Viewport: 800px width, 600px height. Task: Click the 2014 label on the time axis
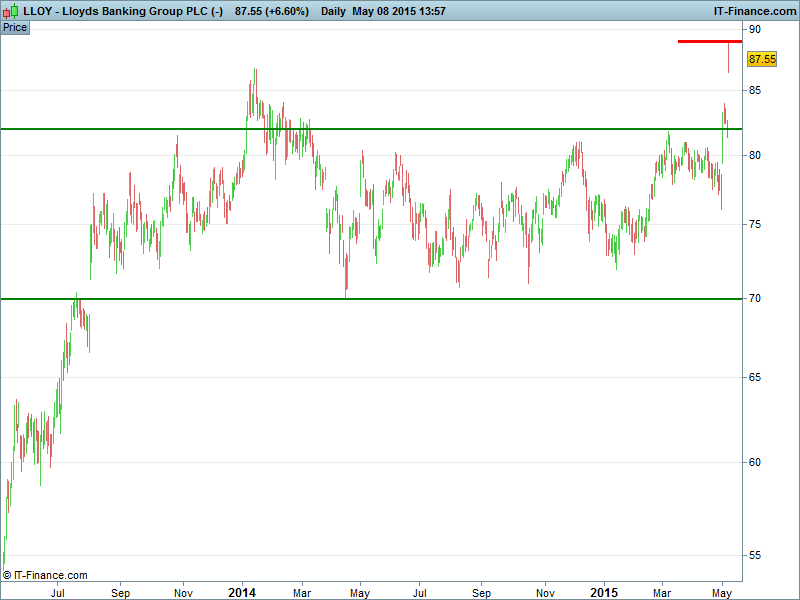[241, 592]
